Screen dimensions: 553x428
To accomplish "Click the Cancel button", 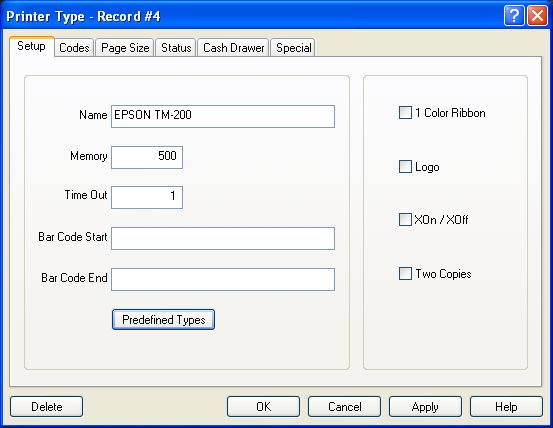I will 345,406.
